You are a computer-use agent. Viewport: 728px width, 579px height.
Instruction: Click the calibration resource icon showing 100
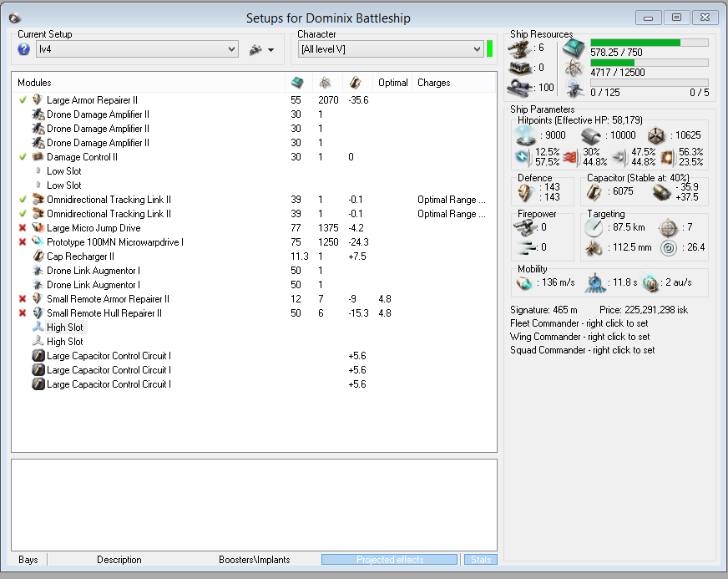pos(520,88)
